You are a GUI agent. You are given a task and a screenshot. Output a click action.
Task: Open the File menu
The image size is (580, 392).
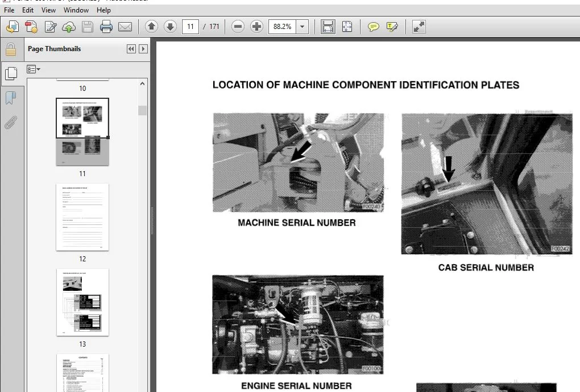9,10
